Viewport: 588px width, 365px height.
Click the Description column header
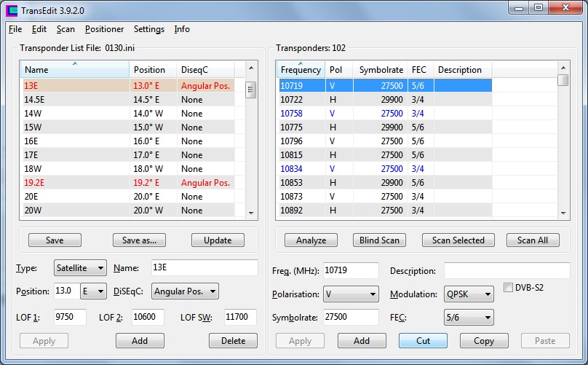[x=463, y=70]
